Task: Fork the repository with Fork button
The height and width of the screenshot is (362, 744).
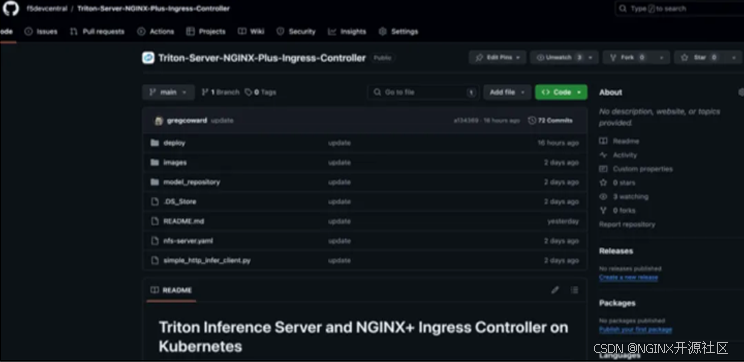Action: (628, 57)
